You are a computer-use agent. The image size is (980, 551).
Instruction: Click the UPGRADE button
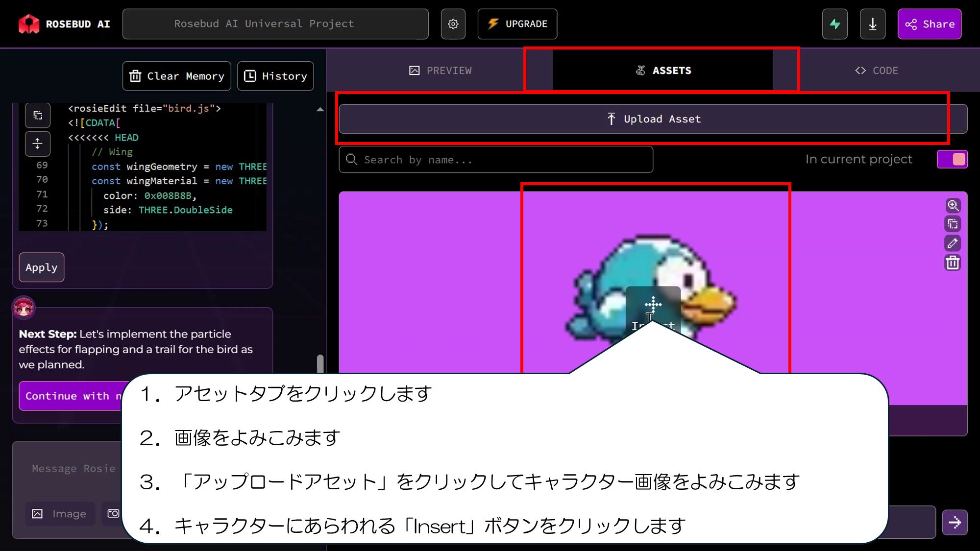point(517,24)
